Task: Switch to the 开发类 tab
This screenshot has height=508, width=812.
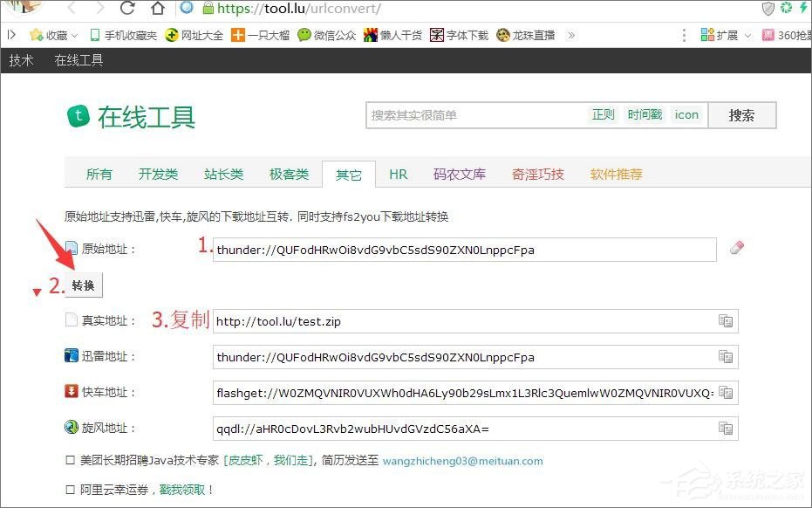Action: (x=158, y=174)
